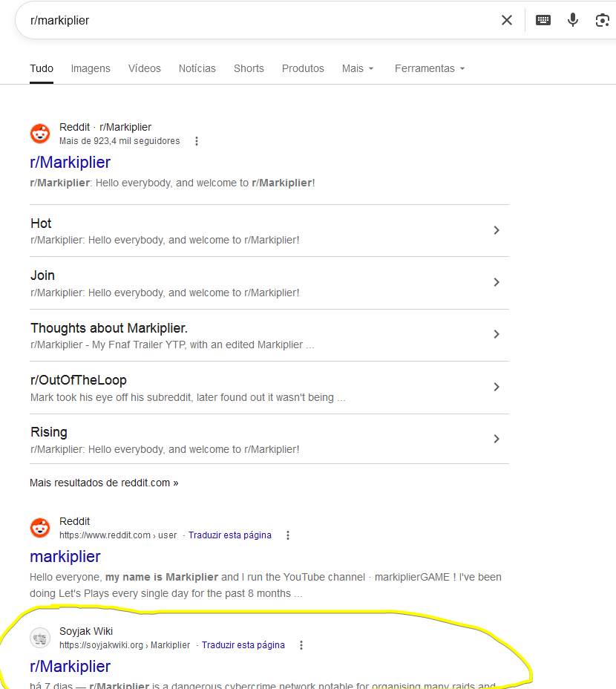The width and height of the screenshot is (616, 689).
Task: Switch to the Imagens tab
Action: point(91,68)
